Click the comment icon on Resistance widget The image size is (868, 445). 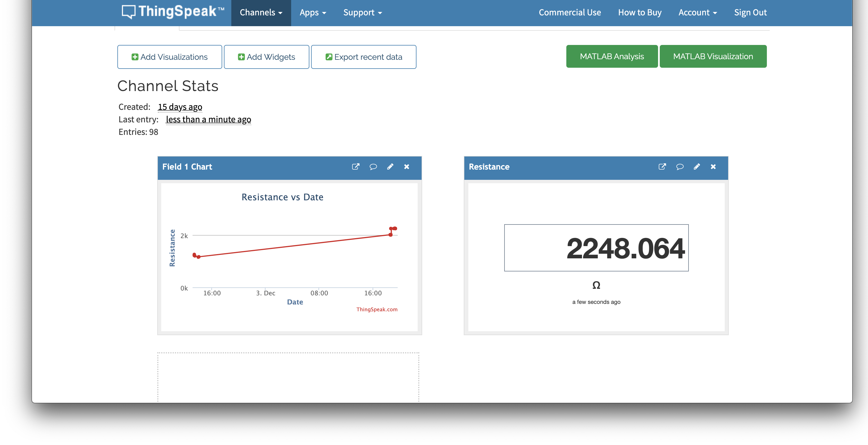pyautogui.click(x=680, y=166)
